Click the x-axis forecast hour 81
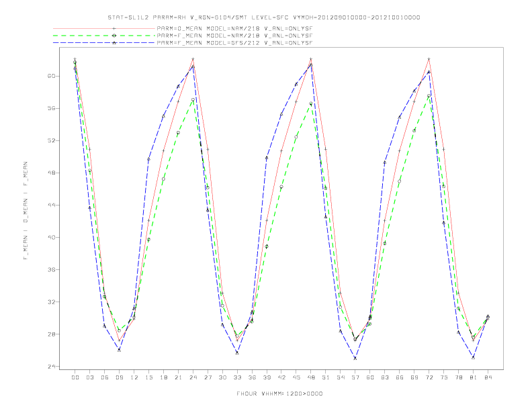 (474, 377)
